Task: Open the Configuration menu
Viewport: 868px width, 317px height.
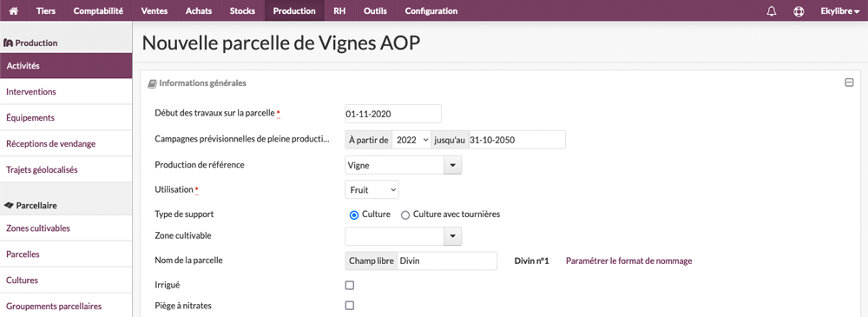Action: [x=431, y=10]
